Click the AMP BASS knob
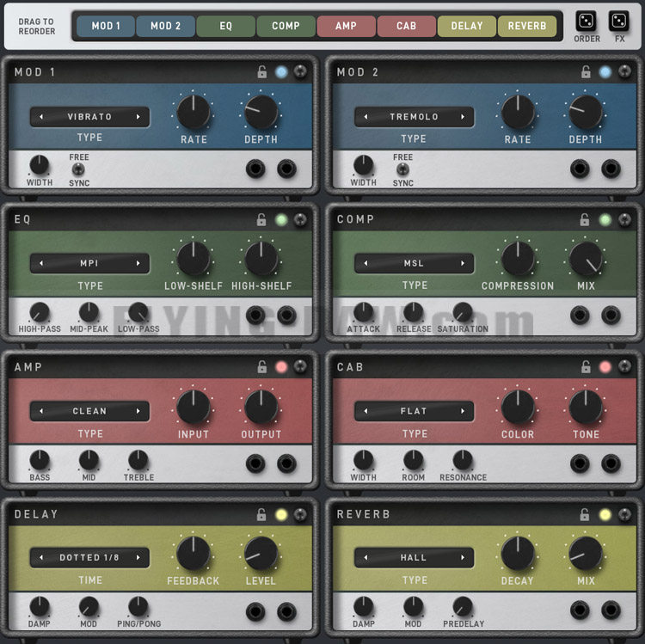645x644 pixels. pyautogui.click(x=40, y=460)
